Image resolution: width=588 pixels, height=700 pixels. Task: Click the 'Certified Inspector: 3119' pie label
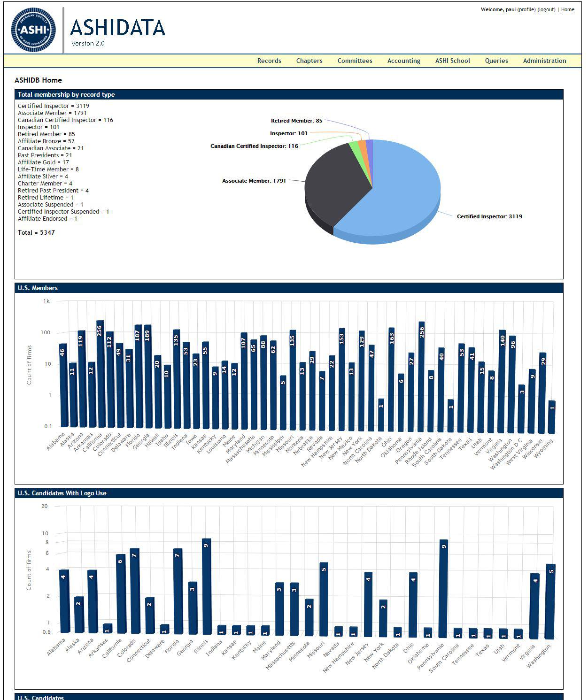[489, 216]
